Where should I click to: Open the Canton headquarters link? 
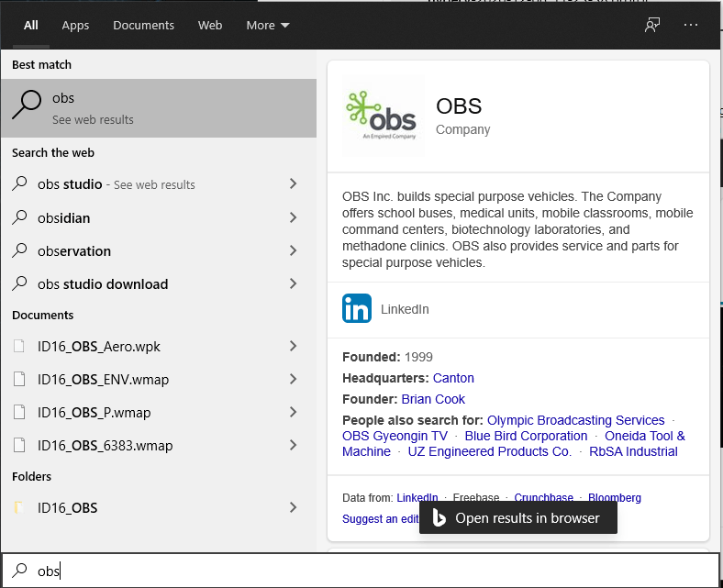click(x=453, y=378)
